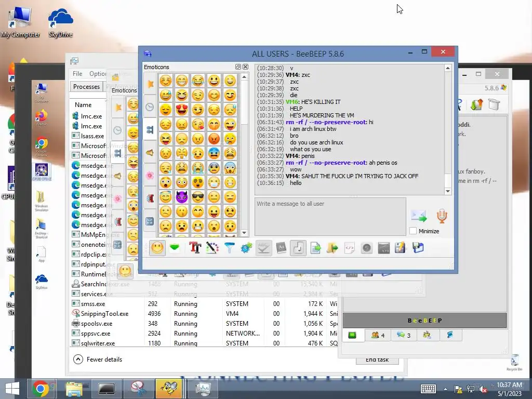Click chat history scrollbar up arrow
532x399 pixels.
(448, 68)
